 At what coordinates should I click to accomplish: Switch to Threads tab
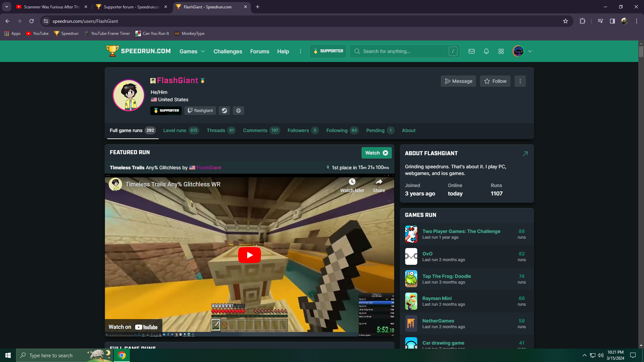pos(221,130)
